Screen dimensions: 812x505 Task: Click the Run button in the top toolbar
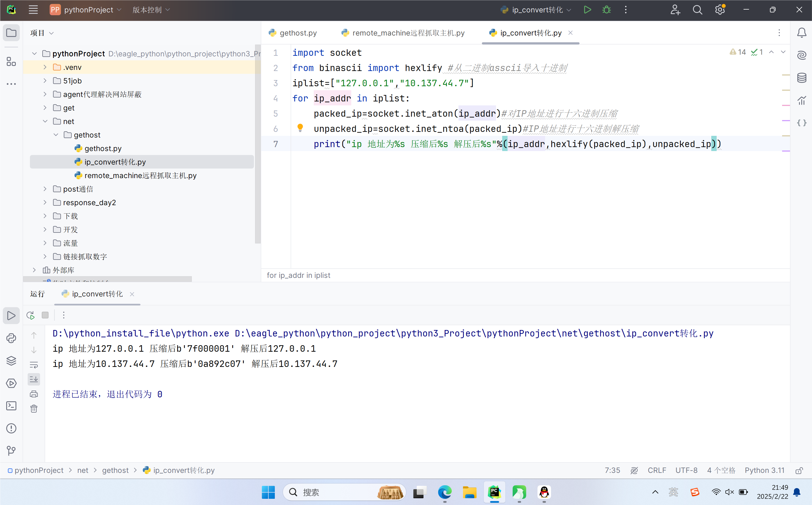[587, 10]
